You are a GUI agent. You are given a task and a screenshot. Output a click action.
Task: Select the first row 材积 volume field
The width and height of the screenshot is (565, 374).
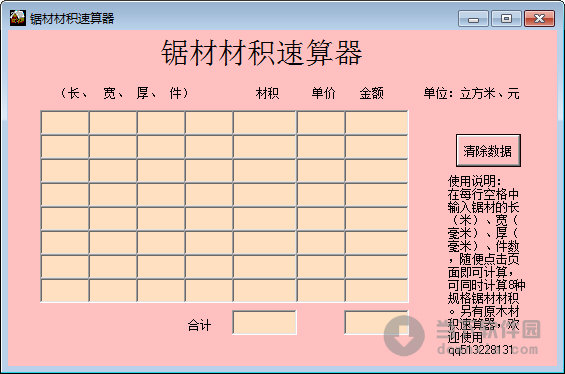(x=265, y=123)
